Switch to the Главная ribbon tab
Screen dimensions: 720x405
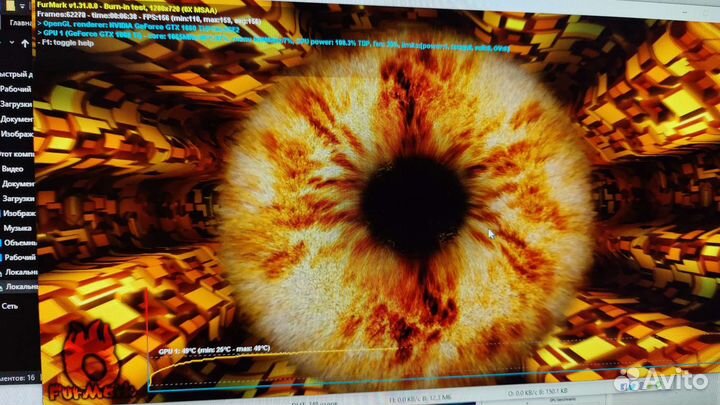click(x=21, y=22)
